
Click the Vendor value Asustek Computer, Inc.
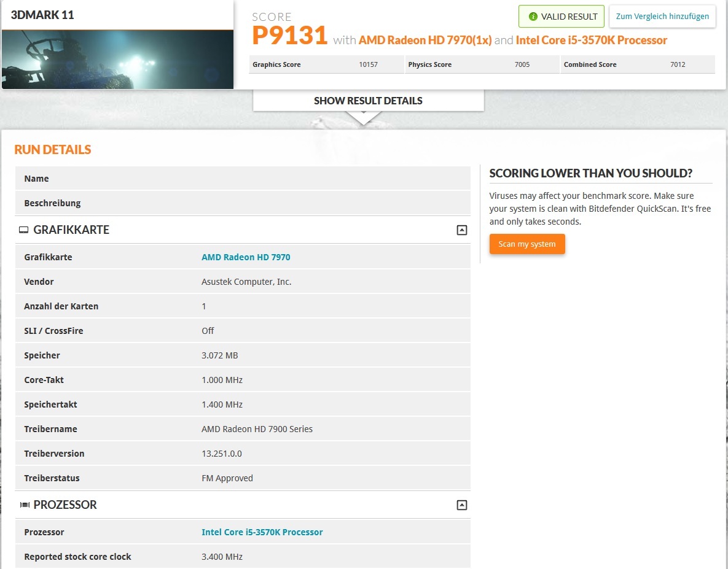click(x=246, y=282)
